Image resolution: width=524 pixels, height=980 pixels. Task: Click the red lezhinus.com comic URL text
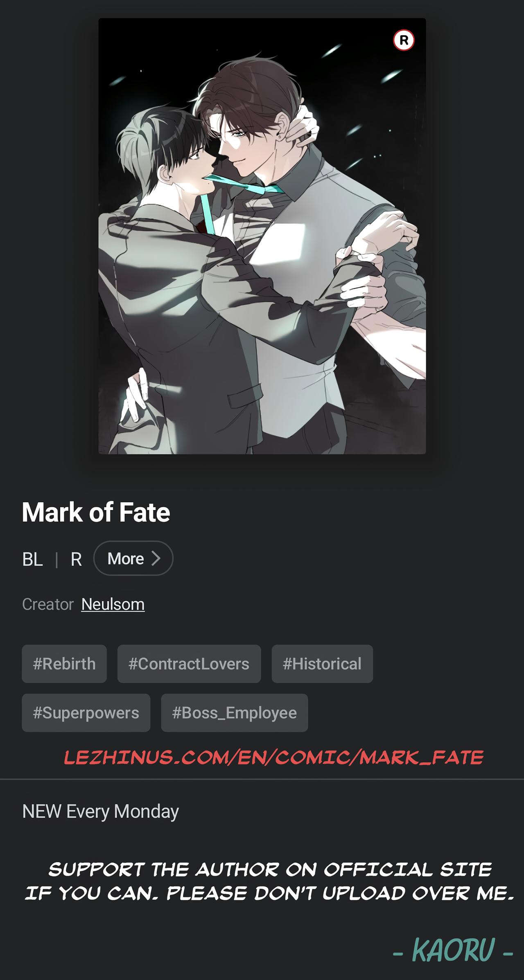click(274, 757)
